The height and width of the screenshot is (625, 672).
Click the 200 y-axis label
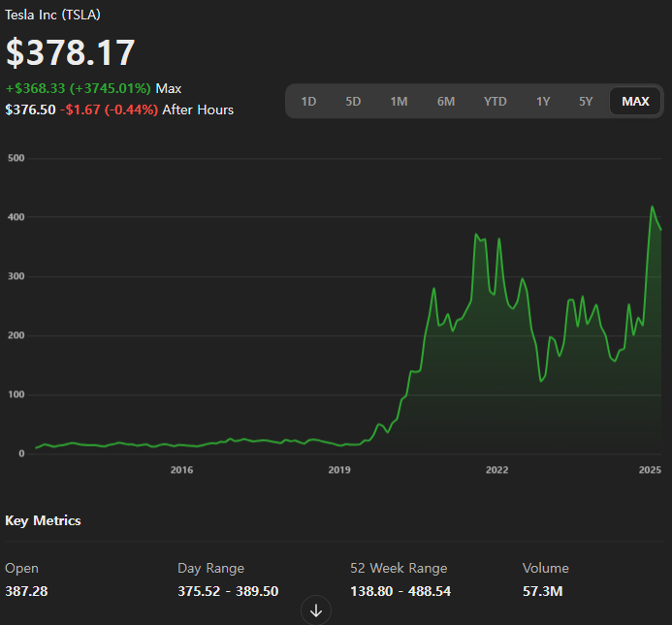pos(16,335)
